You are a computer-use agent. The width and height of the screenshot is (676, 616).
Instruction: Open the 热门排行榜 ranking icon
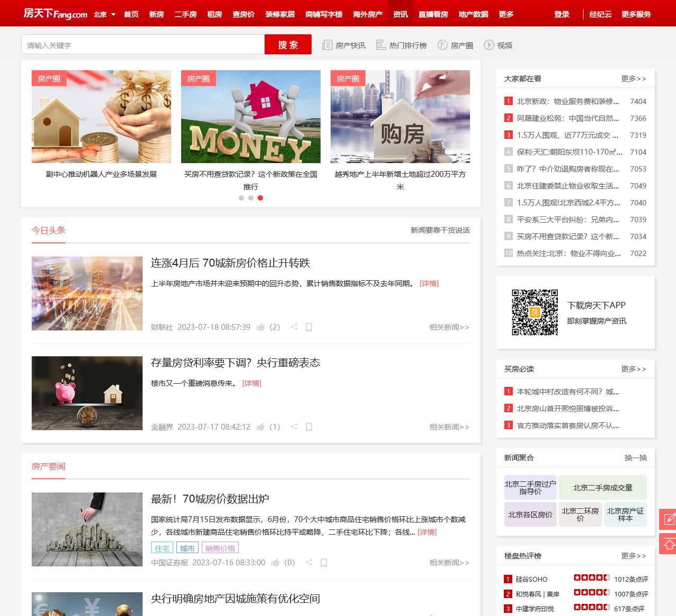(380, 45)
